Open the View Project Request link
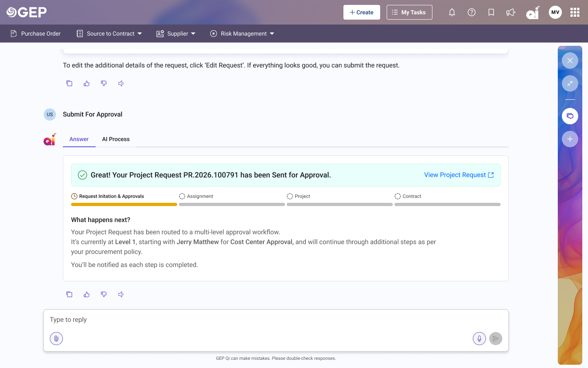Viewport: 588px width, 368px height. [x=459, y=175]
